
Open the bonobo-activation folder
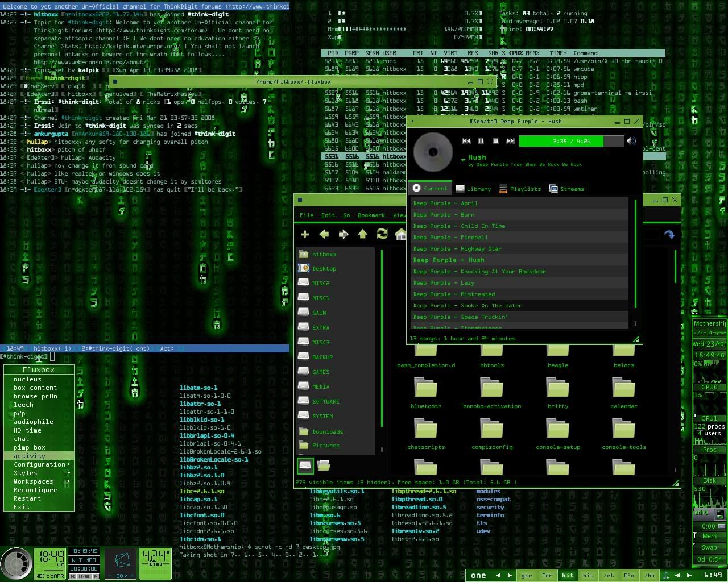click(x=492, y=393)
